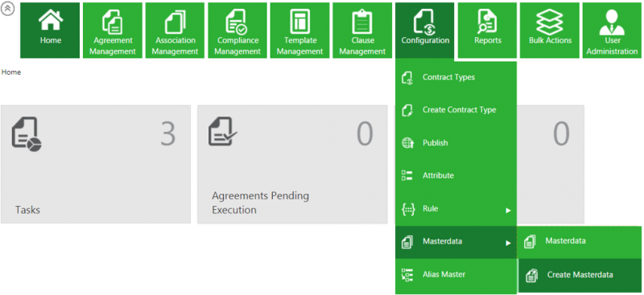
Task: Open Association Management tile
Action: click(x=175, y=31)
